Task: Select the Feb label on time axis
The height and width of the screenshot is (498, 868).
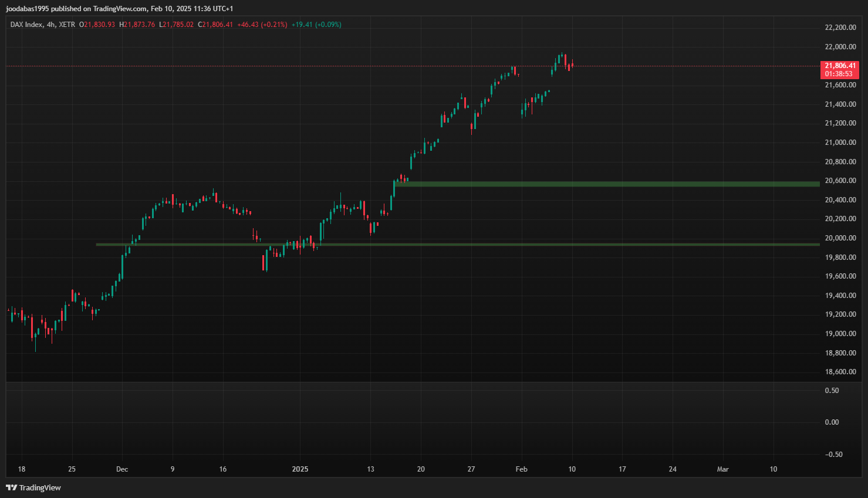Action: 521,469
